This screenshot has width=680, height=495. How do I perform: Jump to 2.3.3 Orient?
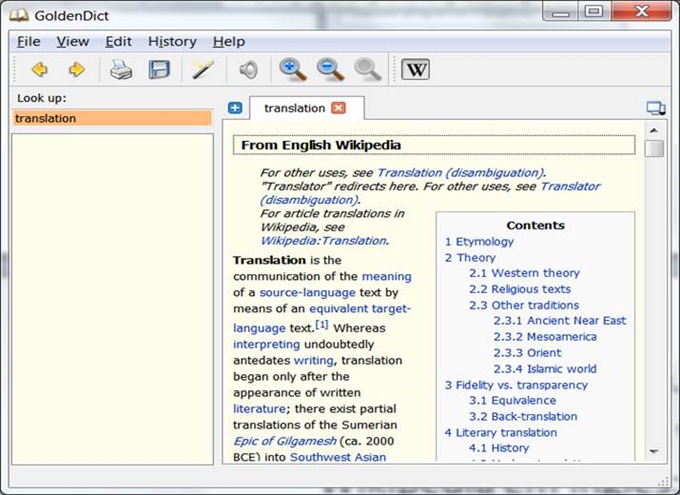[x=527, y=353]
